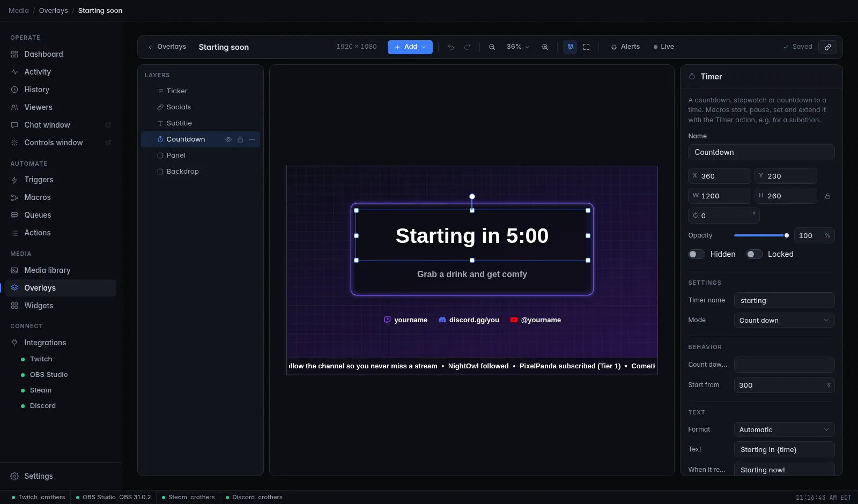Open the Activity page
The image size is (858, 504).
click(61, 72)
